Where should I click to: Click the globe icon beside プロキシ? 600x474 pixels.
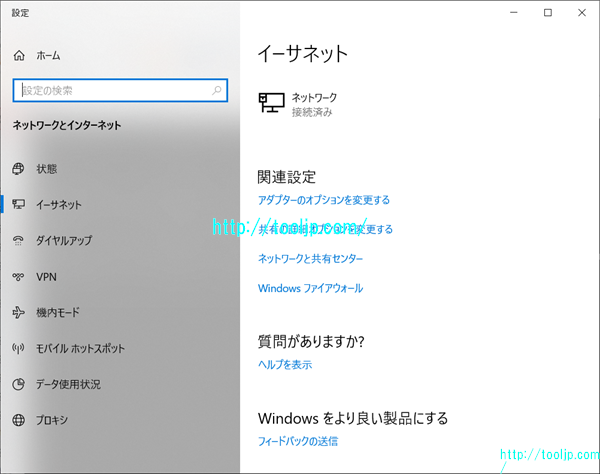[18, 420]
